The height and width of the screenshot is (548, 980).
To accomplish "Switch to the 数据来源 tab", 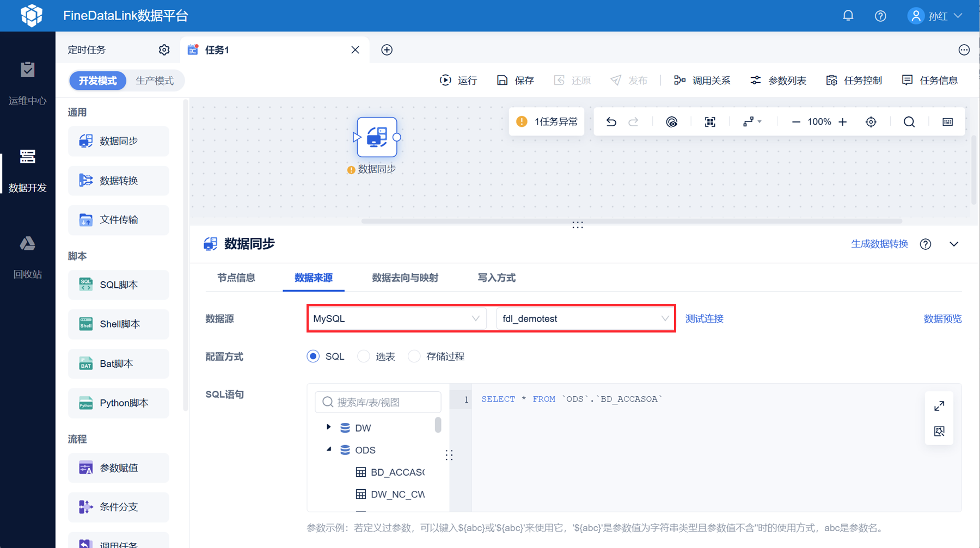I will (314, 278).
